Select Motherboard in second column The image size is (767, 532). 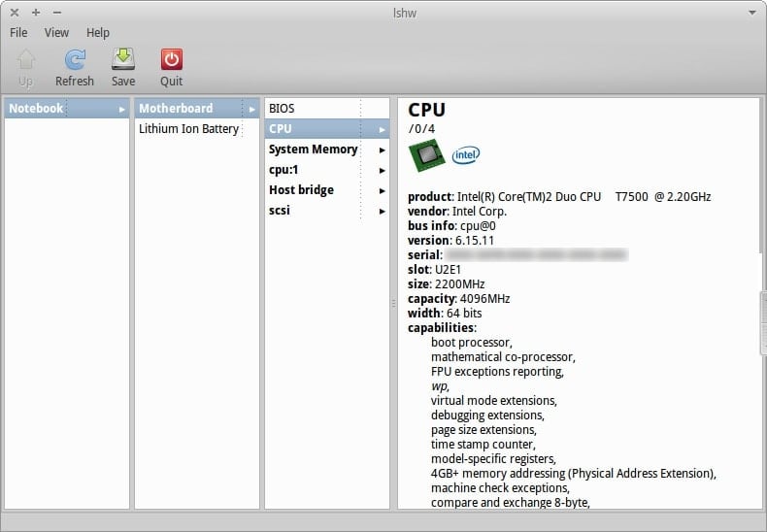point(197,109)
